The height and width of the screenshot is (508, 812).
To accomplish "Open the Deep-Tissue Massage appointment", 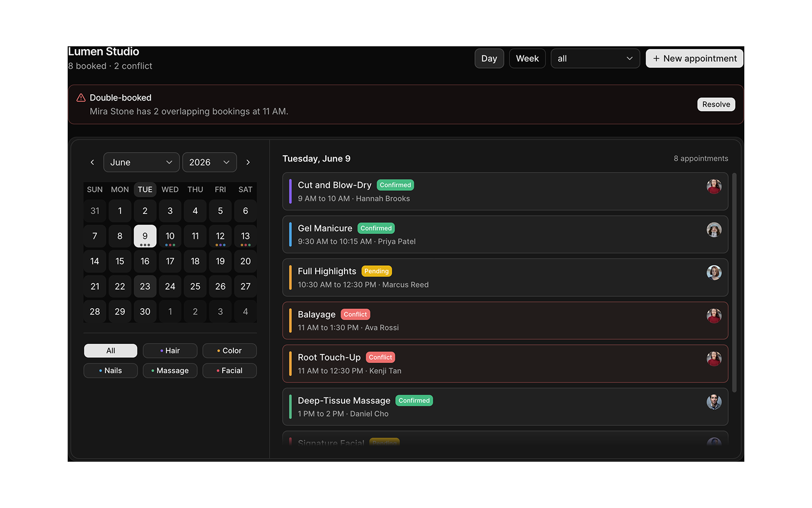I will click(505, 406).
